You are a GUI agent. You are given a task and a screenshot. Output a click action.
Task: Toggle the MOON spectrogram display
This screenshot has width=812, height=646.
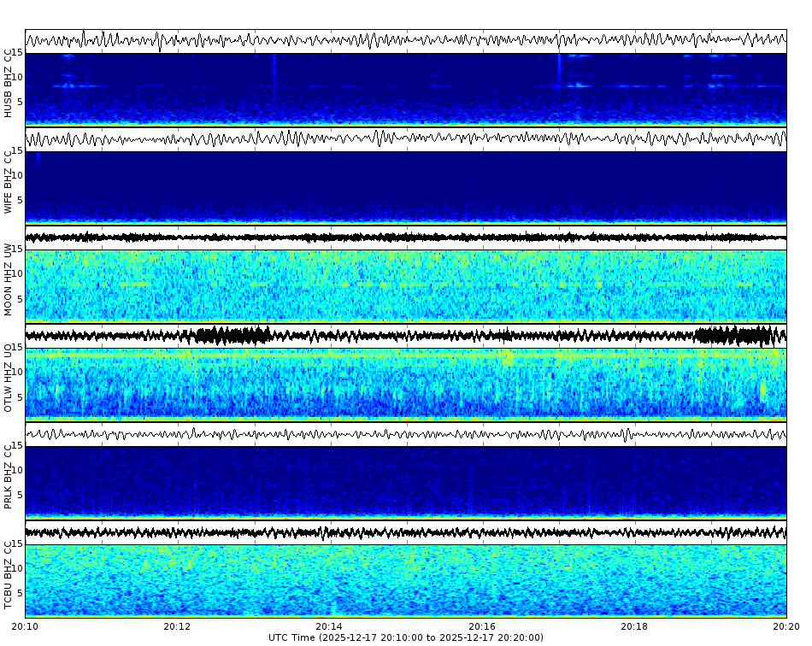click(406, 282)
